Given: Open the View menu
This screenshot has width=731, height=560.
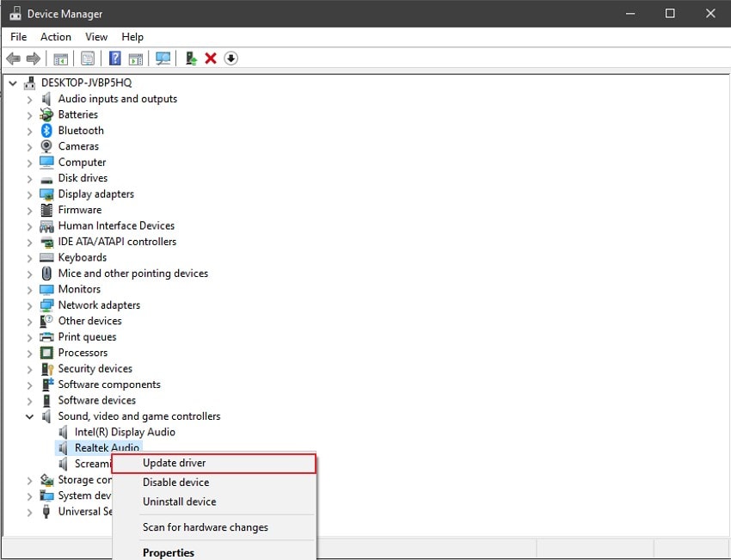Looking at the screenshot, I should [96, 37].
